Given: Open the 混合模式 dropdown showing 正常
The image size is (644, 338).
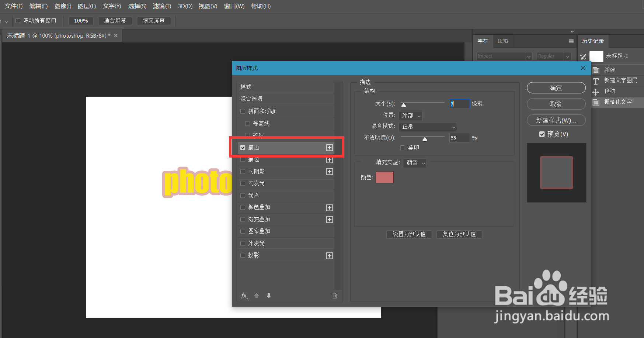Looking at the screenshot, I should (428, 127).
